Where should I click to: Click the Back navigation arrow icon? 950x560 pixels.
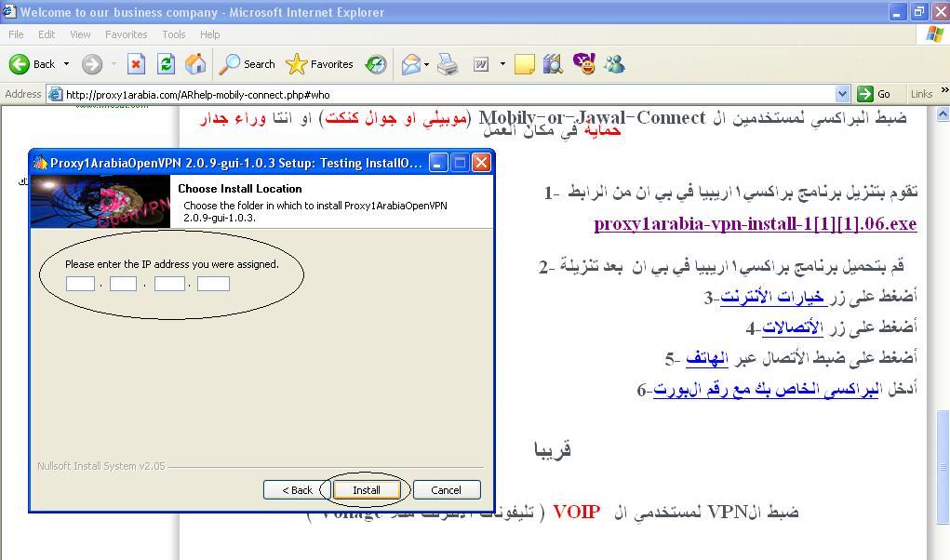(20, 63)
